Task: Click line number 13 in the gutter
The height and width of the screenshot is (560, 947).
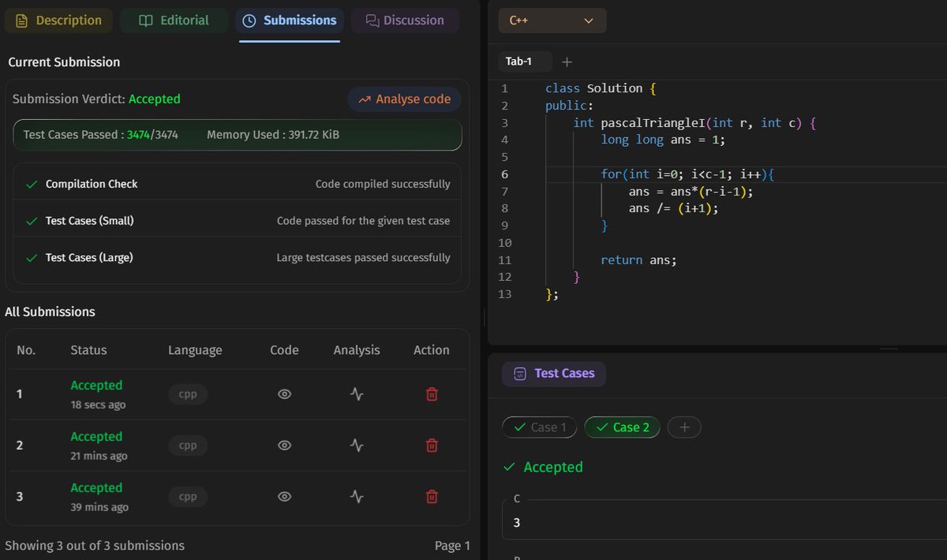Action: (x=505, y=294)
